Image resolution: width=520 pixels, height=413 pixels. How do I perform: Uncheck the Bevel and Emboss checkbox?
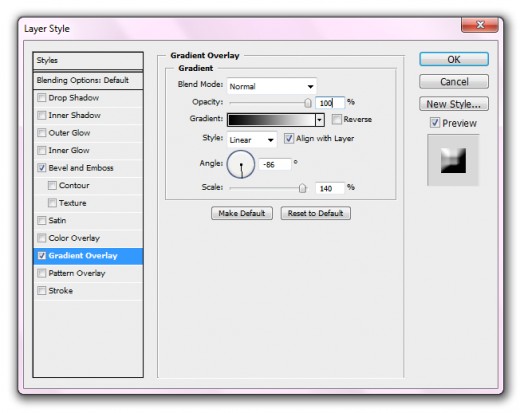pos(42,168)
